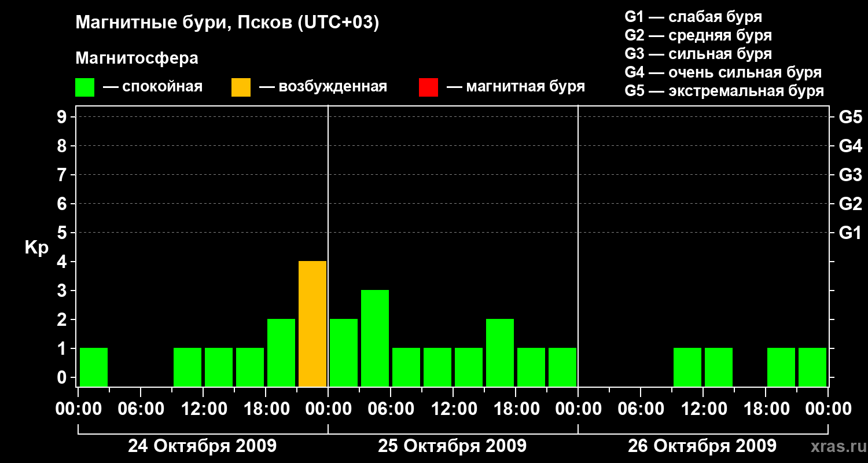Click the 26 October 21:00–00:00 last bar
The height and width of the screenshot is (463, 868).
coord(812,367)
